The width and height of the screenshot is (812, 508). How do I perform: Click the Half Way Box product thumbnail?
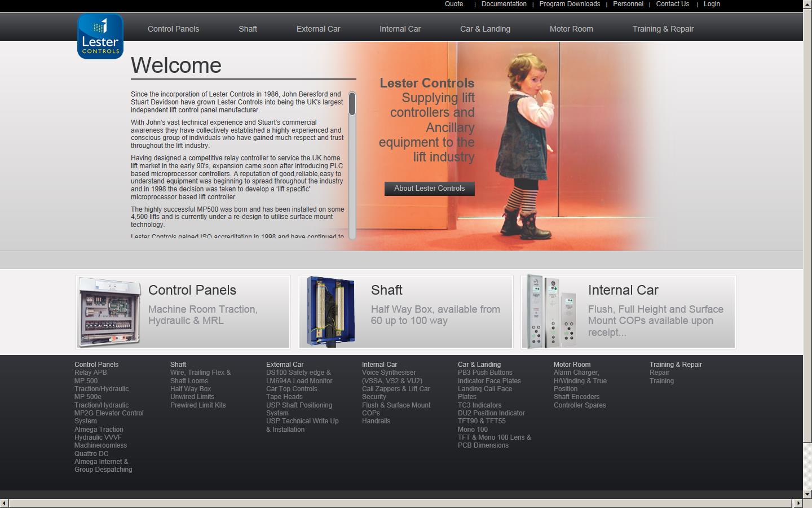point(329,312)
